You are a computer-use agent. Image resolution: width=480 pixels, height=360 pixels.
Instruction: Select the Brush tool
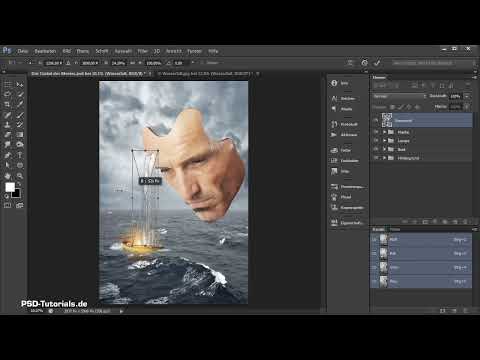(x=20, y=115)
